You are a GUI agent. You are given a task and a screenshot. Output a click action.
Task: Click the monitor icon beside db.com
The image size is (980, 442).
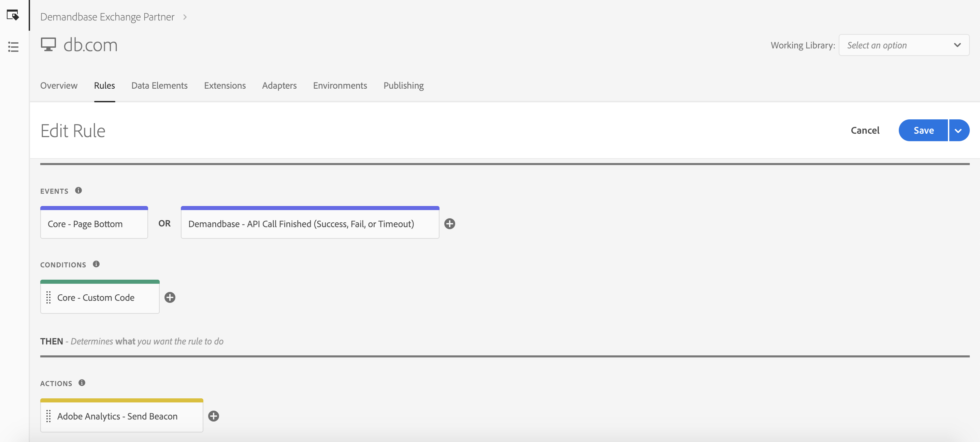pyautogui.click(x=48, y=44)
